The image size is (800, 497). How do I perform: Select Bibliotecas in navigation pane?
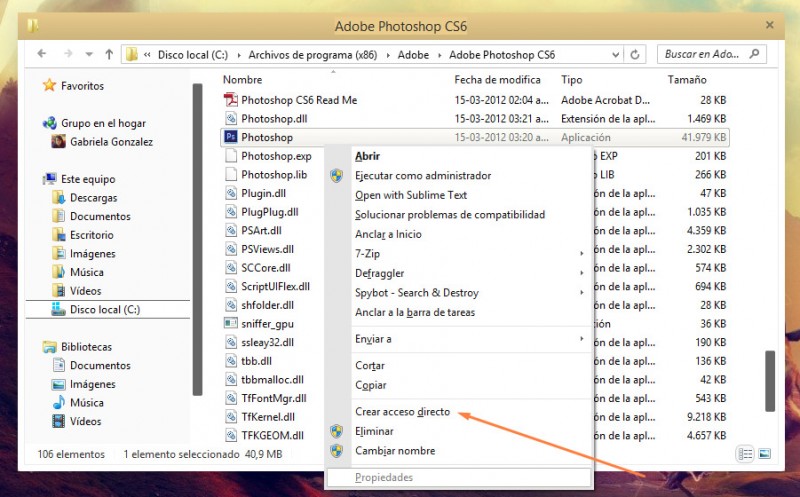tap(86, 346)
